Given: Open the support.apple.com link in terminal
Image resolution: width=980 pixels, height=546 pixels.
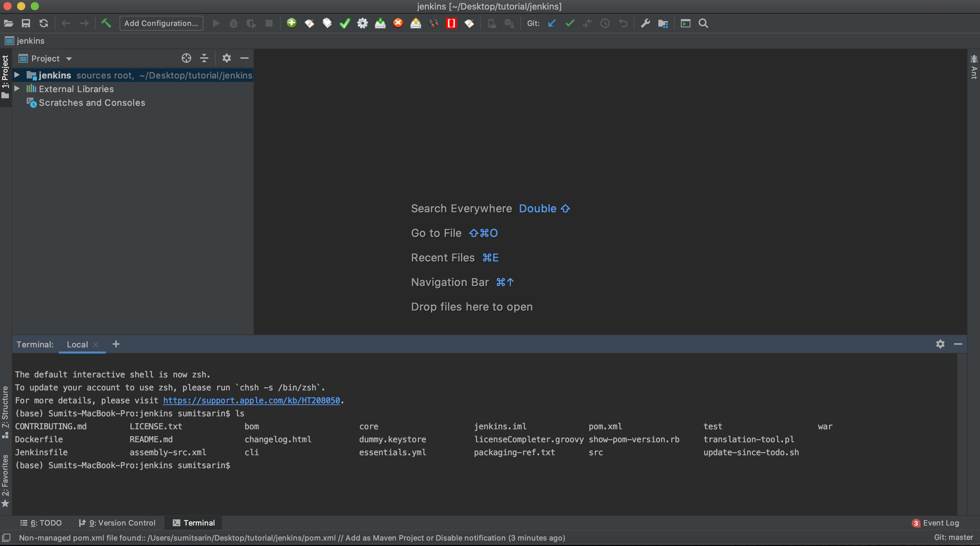Looking at the screenshot, I should point(251,400).
